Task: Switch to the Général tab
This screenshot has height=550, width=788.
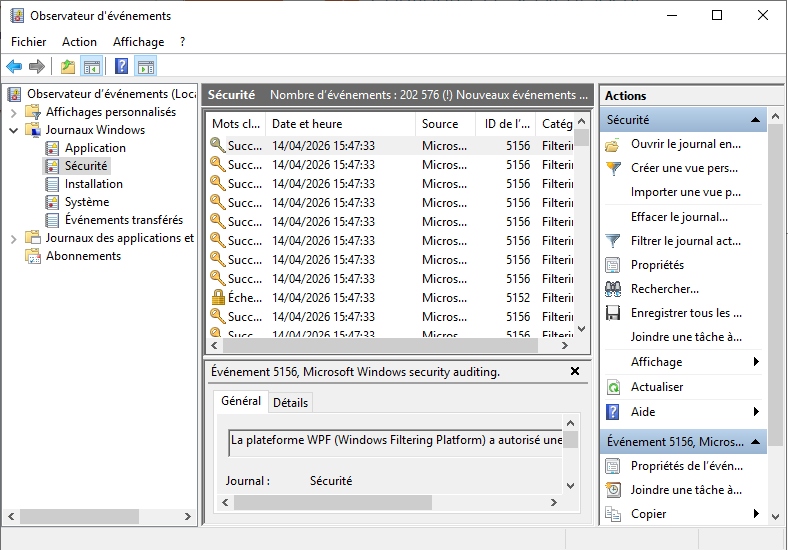Action: (x=241, y=401)
